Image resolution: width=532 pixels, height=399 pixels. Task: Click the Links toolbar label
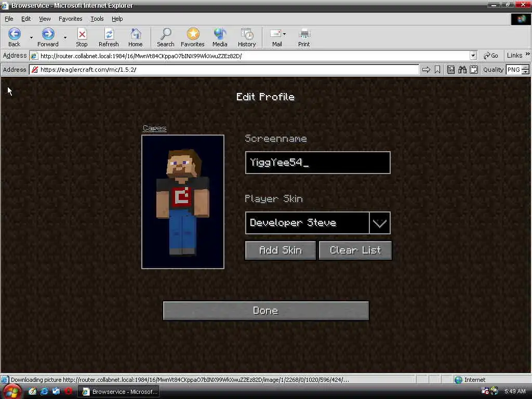[514, 56]
